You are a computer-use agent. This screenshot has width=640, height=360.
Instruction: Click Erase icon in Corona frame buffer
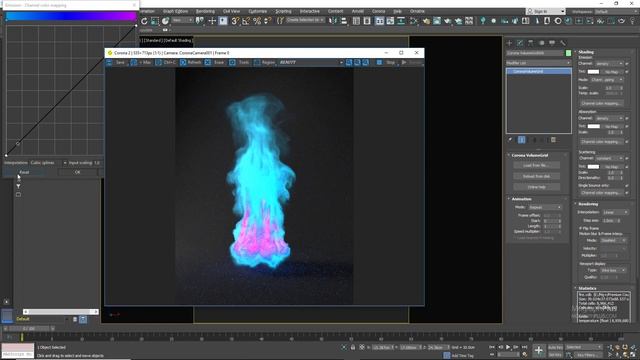pyautogui.click(x=208, y=62)
